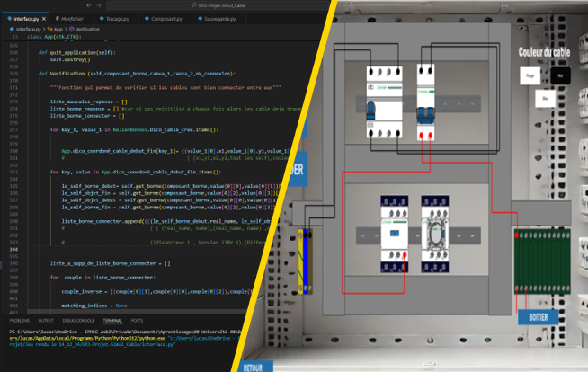The height and width of the screenshot is (372, 588).
Task: Open the PROBLEMS panel tab
Action: [x=19, y=320]
